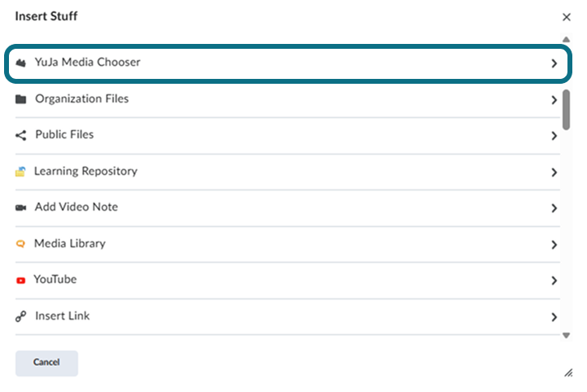Click the Add Video Note camera icon

point(21,207)
